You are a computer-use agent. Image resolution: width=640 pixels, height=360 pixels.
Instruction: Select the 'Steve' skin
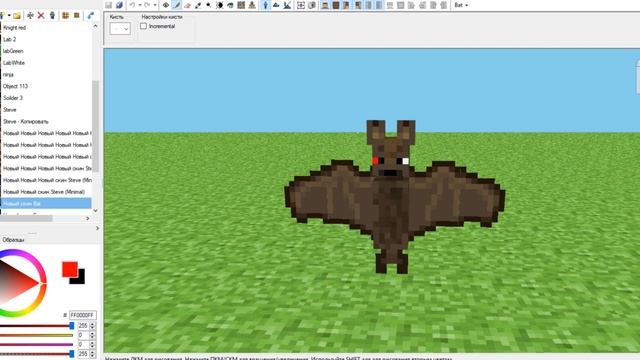coord(9,110)
